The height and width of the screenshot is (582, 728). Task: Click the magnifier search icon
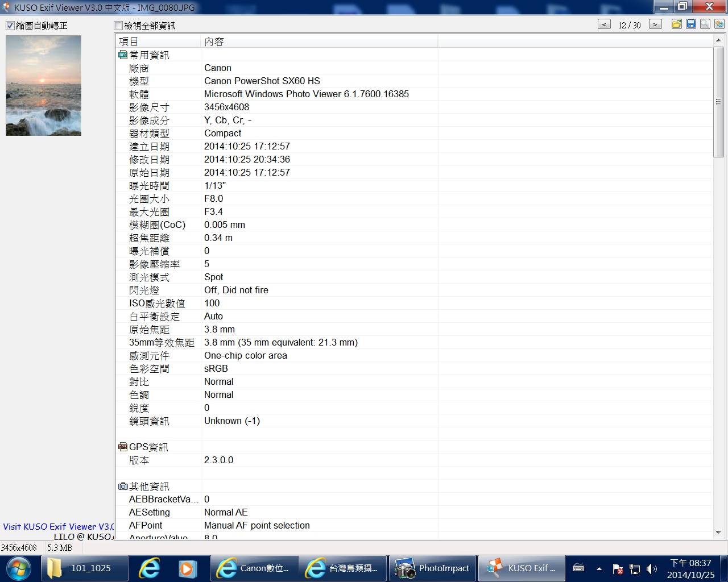coord(705,24)
